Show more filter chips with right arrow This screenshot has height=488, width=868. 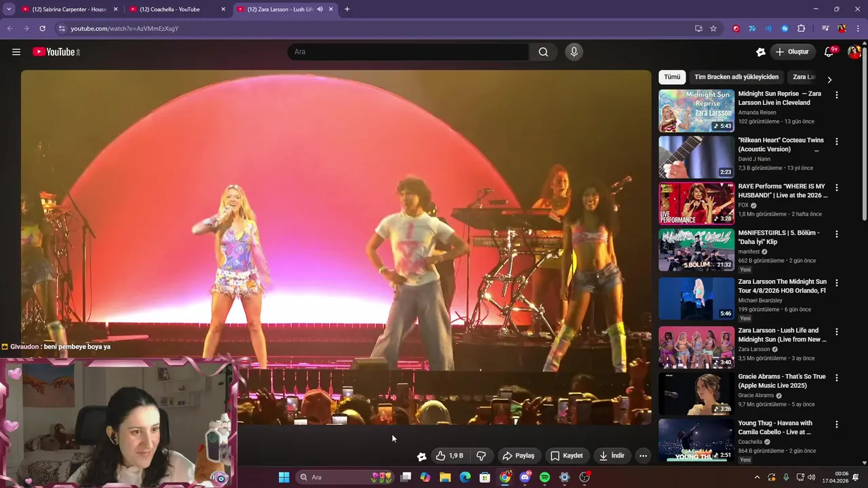pos(829,79)
